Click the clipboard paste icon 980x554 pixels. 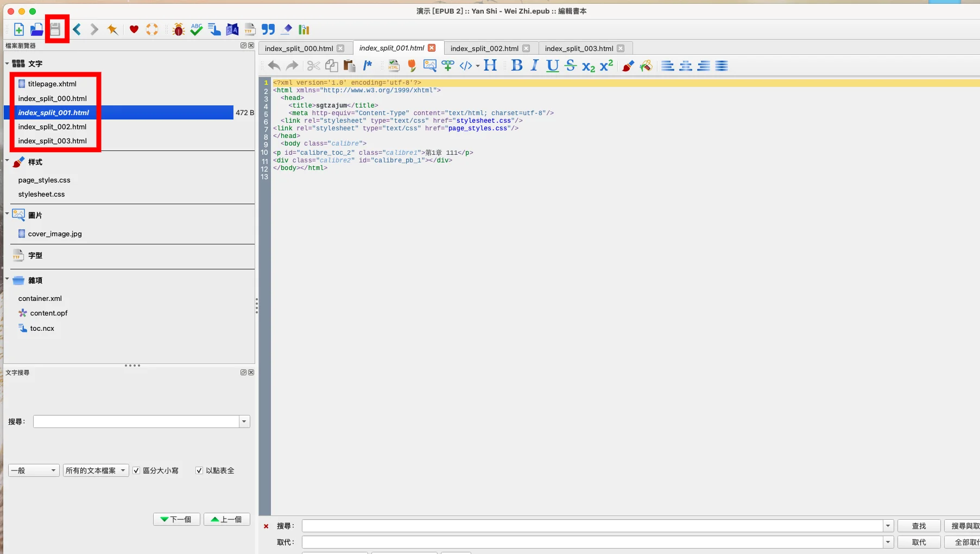tap(349, 66)
